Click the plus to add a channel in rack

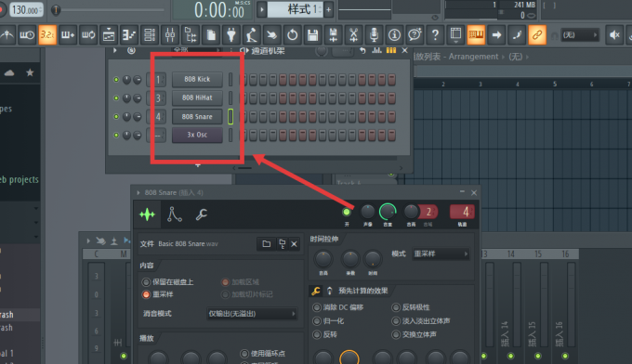198,165
